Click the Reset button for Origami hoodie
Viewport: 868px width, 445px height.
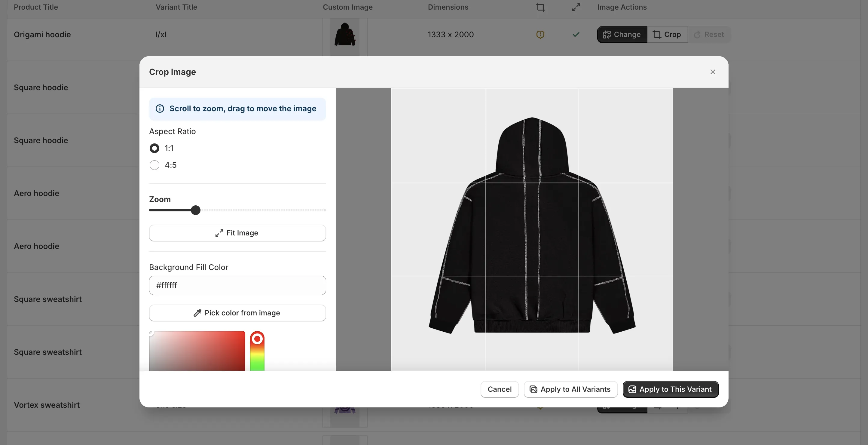709,34
